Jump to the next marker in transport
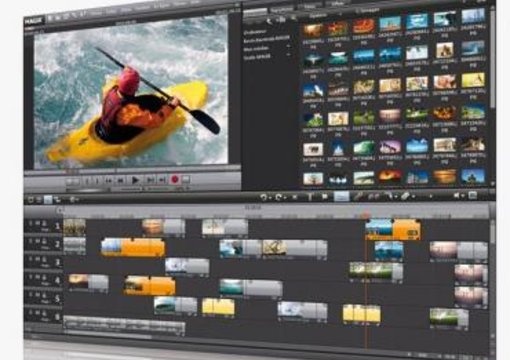The image size is (510, 360). click(x=150, y=180)
